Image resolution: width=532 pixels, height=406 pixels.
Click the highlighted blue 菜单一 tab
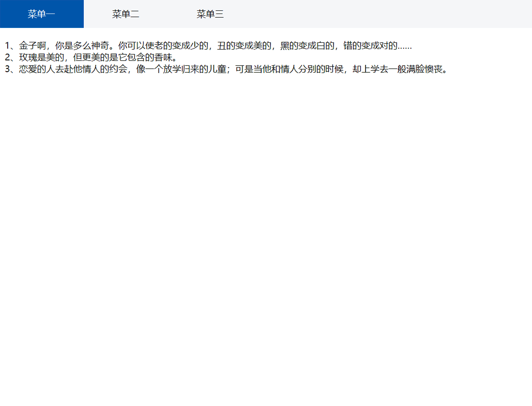42,14
